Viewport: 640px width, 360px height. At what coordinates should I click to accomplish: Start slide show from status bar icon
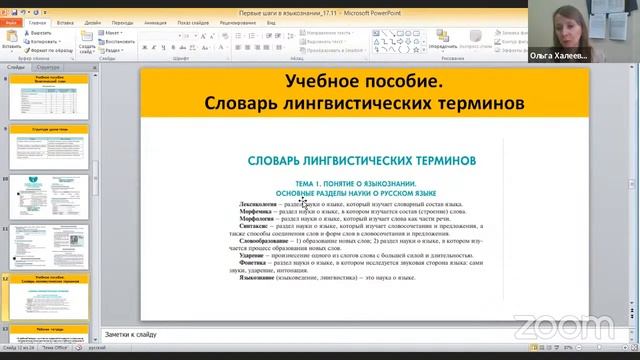557,348
